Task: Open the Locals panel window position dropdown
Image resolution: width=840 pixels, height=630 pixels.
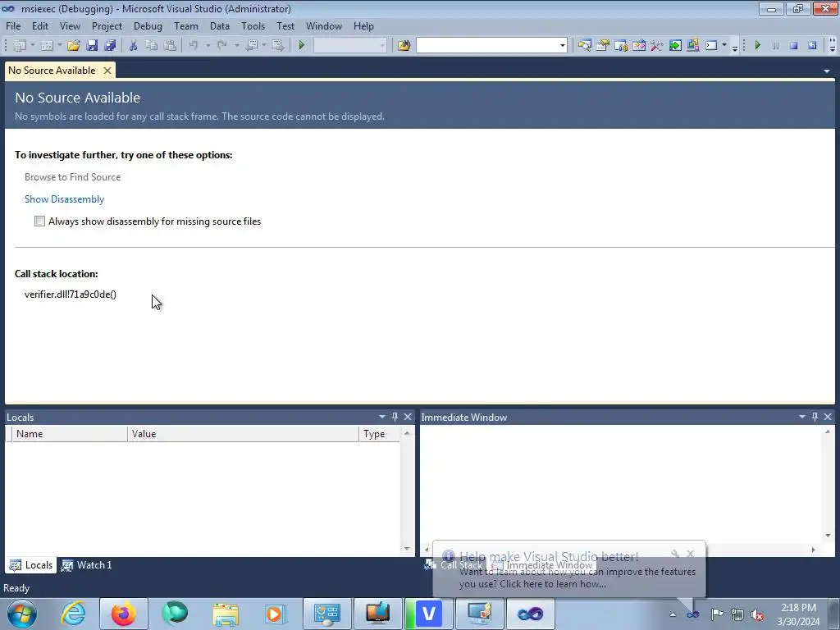Action: coord(382,417)
